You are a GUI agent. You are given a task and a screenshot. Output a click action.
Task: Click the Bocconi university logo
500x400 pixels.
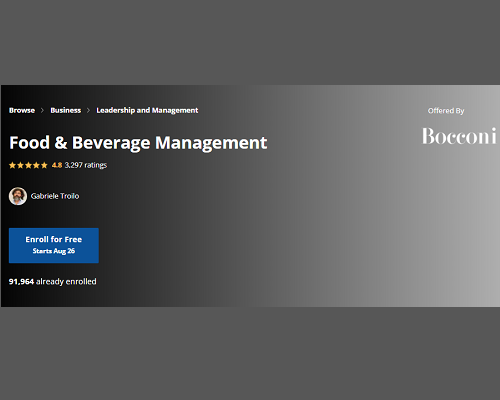(x=459, y=136)
